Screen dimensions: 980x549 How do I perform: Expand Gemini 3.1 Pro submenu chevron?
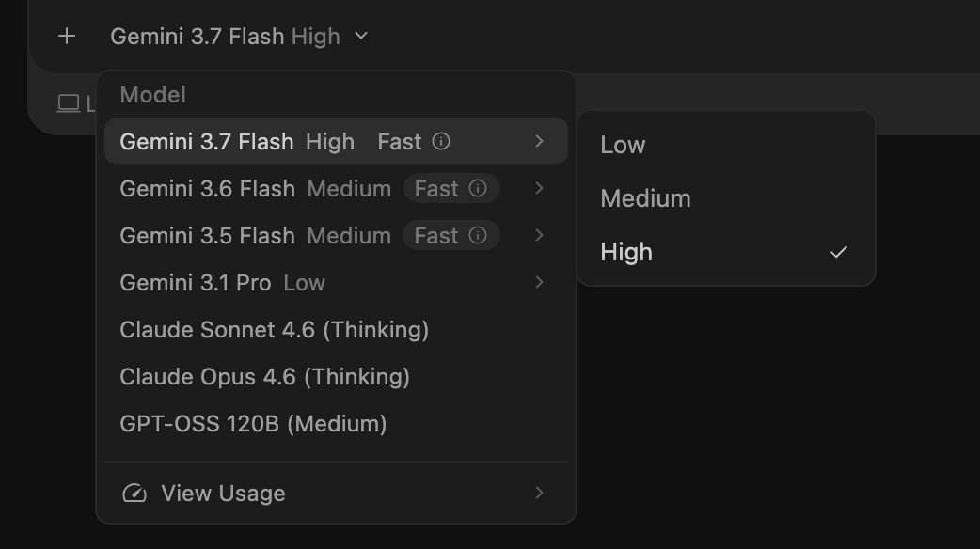[539, 282]
